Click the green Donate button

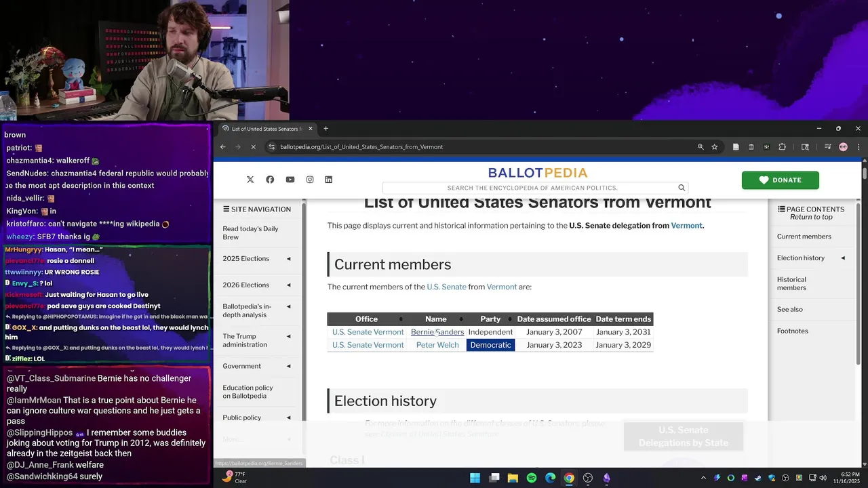click(780, 180)
